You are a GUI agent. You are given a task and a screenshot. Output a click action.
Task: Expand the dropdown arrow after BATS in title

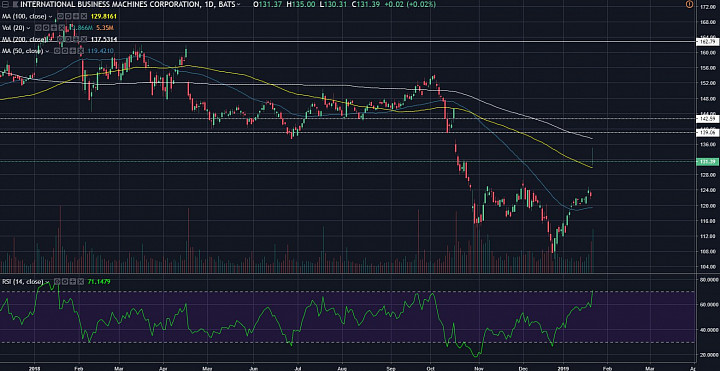point(238,5)
